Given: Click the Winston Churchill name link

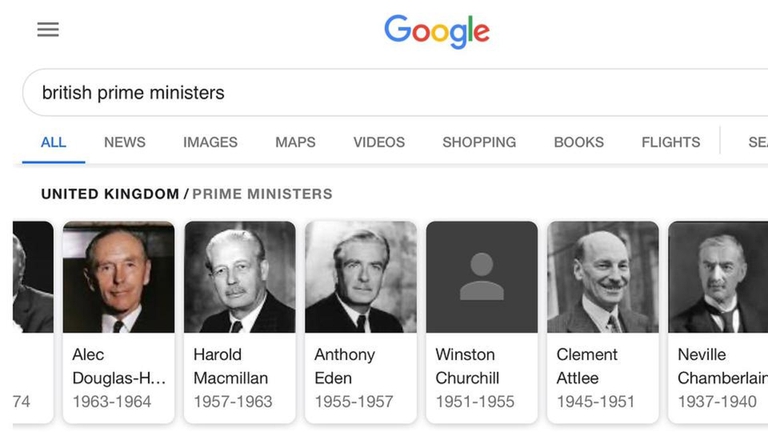Looking at the screenshot, I should point(465,366).
